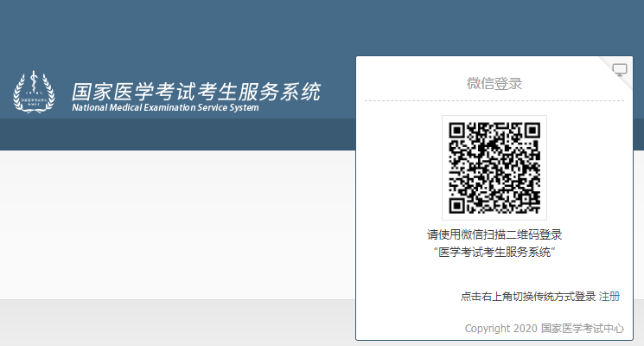Click the National Medical Examination Service System subtitle
Screen dimensions: 644x346
[165, 108]
